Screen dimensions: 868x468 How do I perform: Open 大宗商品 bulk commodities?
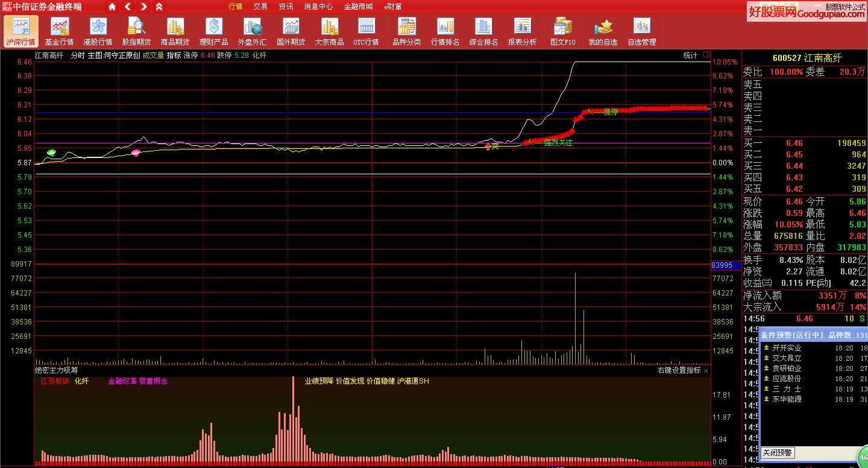pyautogui.click(x=329, y=31)
